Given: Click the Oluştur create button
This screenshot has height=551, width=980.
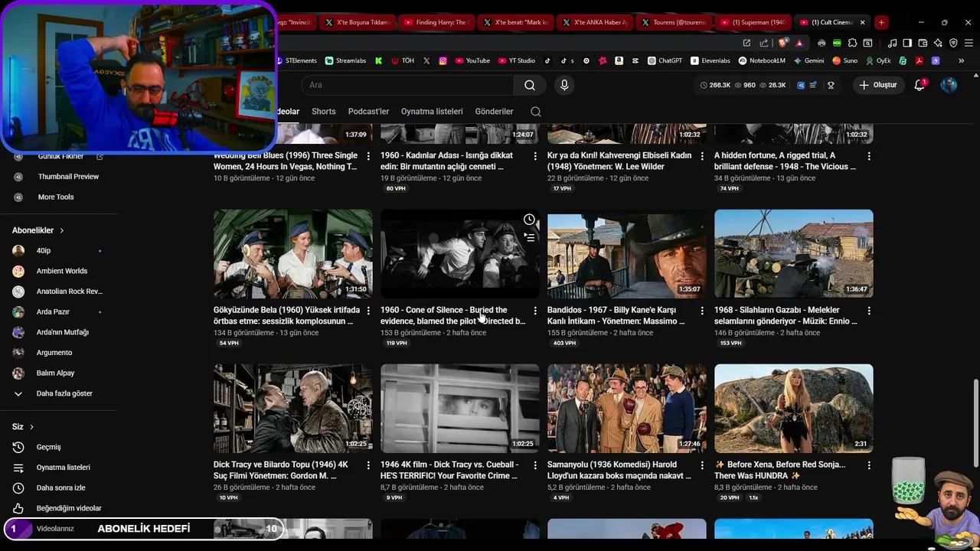Looking at the screenshot, I should coord(878,85).
